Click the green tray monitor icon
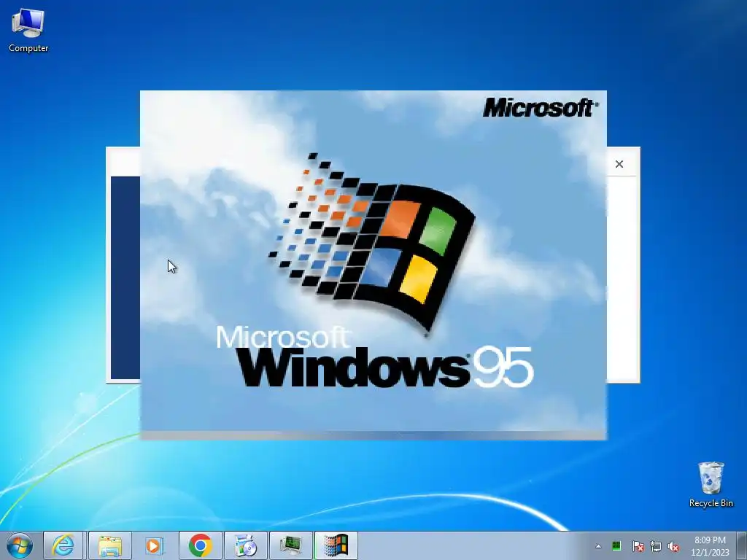This screenshot has width=747, height=560. (616, 545)
